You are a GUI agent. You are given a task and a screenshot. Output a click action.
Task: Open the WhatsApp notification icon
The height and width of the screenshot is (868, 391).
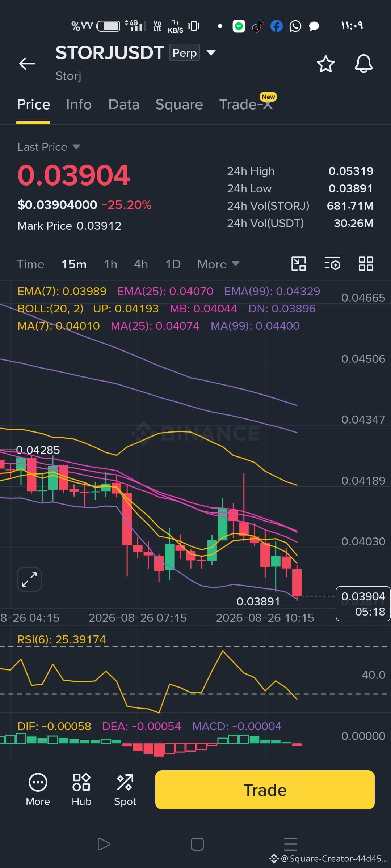(x=295, y=26)
